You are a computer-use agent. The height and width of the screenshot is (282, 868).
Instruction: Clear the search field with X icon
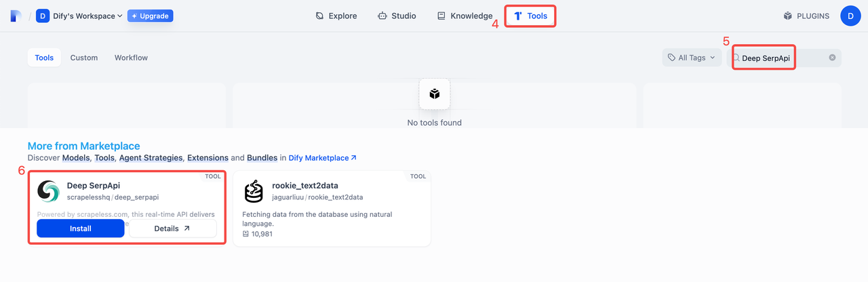click(832, 58)
